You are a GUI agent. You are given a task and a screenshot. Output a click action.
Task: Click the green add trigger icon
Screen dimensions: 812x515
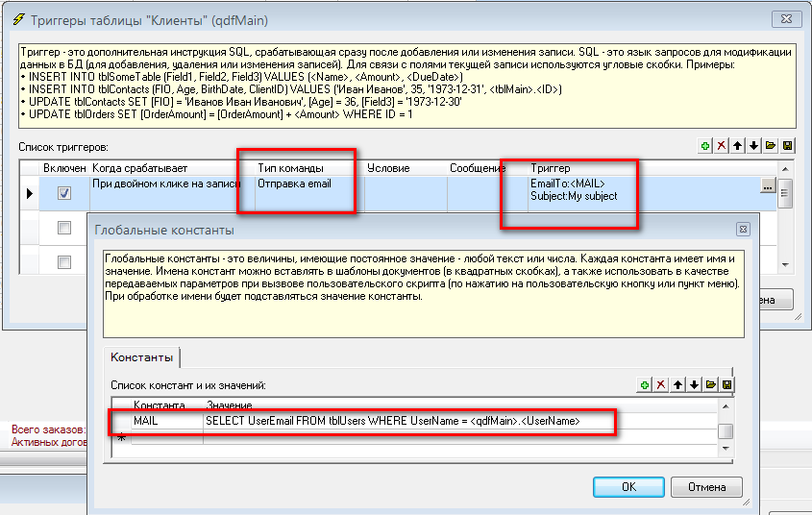[x=706, y=146]
